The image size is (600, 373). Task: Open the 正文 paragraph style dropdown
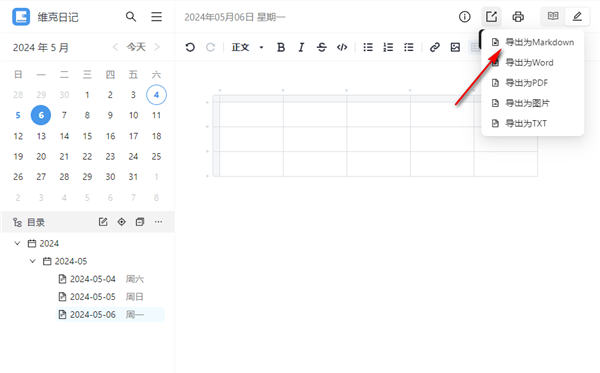(248, 47)
